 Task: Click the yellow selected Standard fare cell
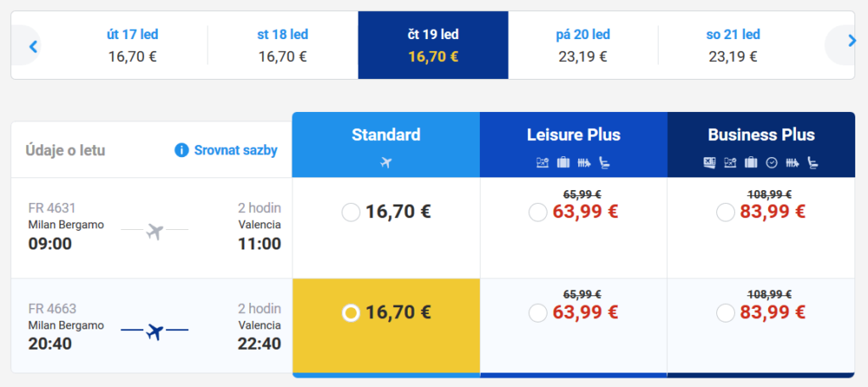click(x=387, y=325)
